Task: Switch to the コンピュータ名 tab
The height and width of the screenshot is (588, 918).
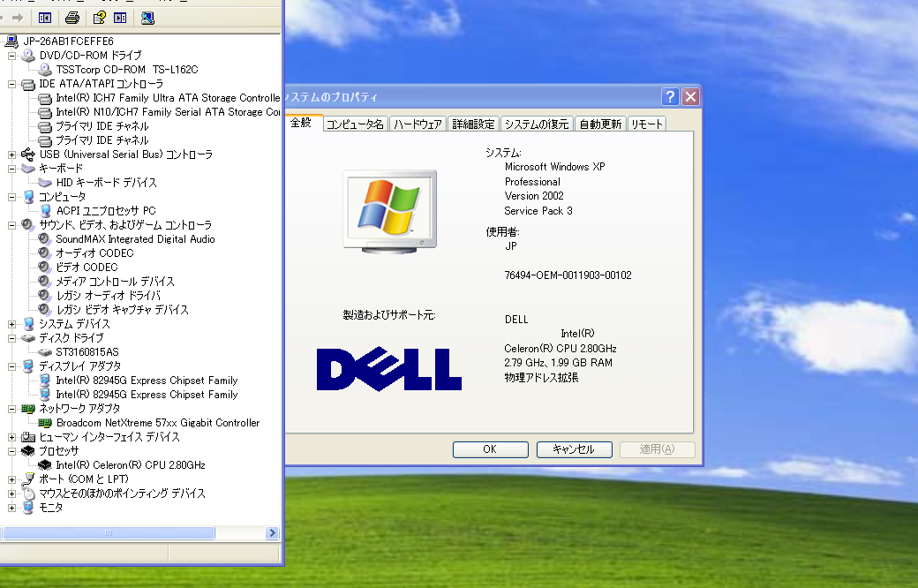Action: [x=355, y=124]
